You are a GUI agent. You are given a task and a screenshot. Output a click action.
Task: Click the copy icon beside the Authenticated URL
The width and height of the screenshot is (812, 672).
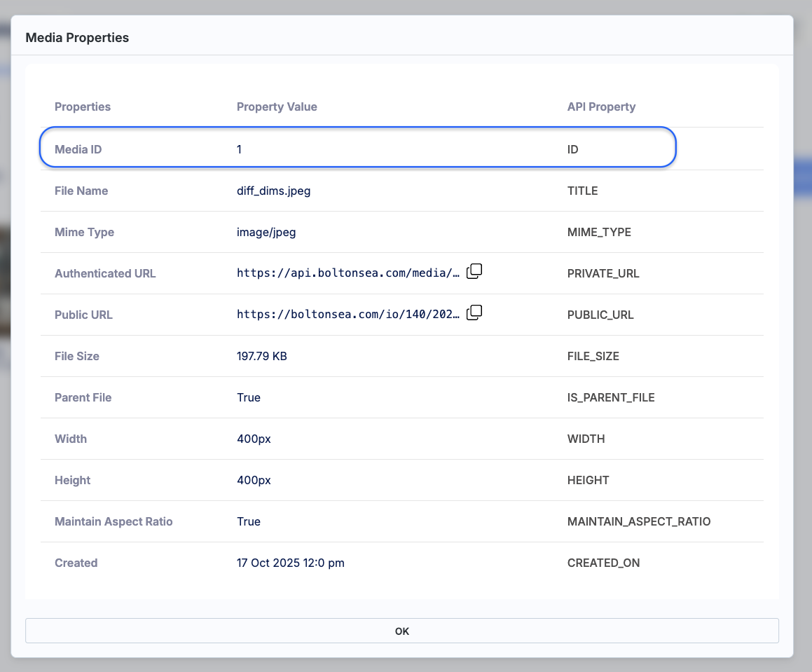click(x=474, y=271)
